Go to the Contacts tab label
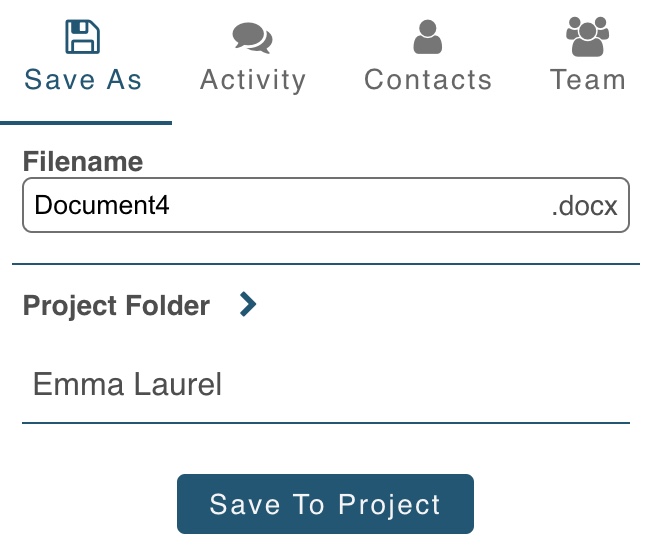The width and height of the screenshot is (652, 552). (428, 80)
